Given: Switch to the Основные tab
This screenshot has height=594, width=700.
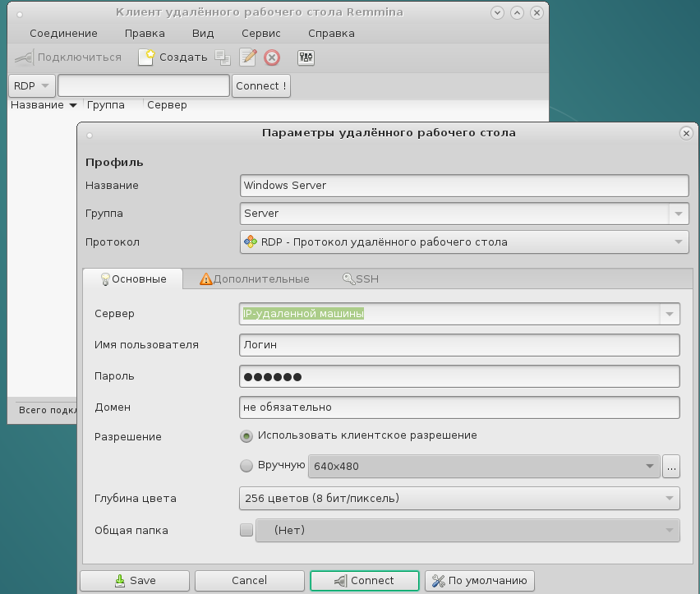Looking at the screenshot, I should tap(133, 279).
